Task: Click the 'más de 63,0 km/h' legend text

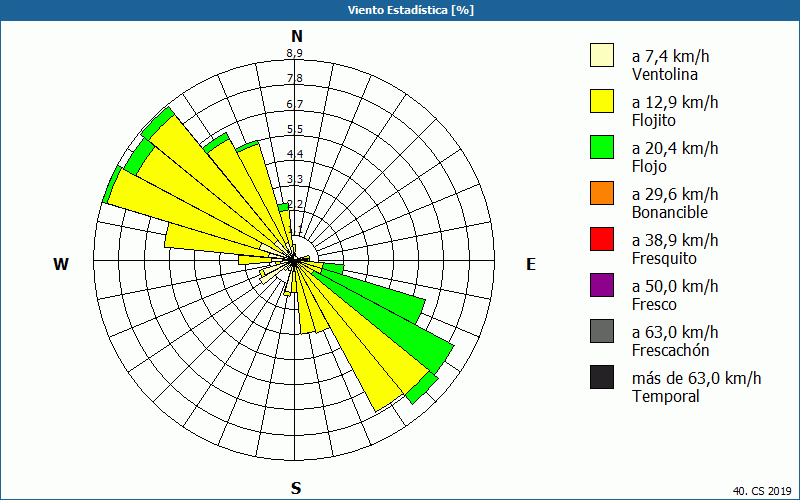Action: (696, 378)
